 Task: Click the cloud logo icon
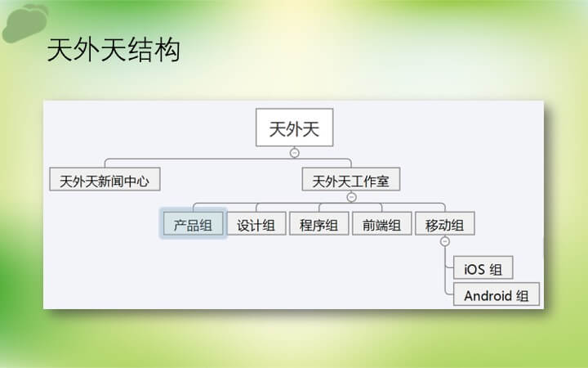(25, 23)
